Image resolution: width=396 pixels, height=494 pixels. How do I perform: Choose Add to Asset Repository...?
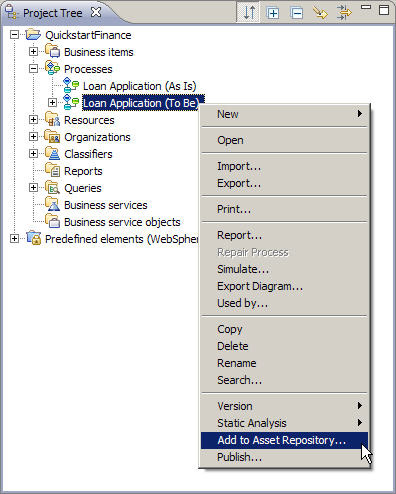click(284, 440)
